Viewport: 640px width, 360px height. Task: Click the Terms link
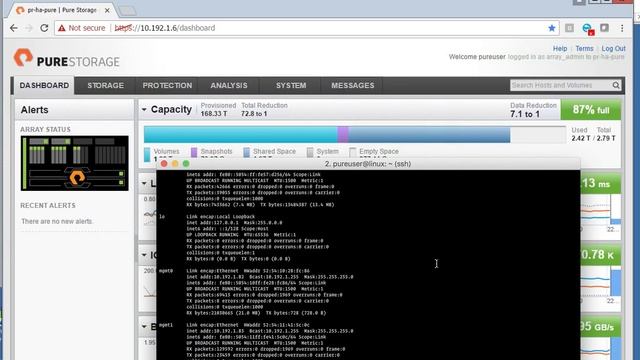(584, 49)
